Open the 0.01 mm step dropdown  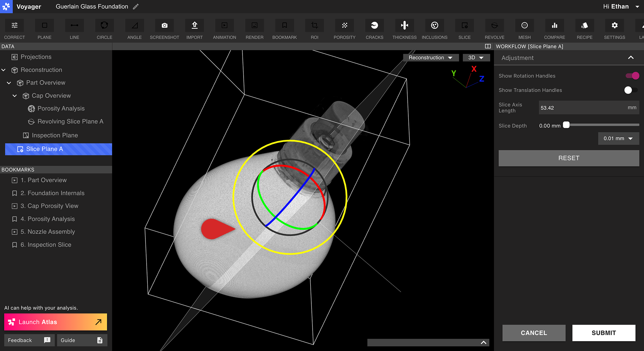(x=618, y=138)
